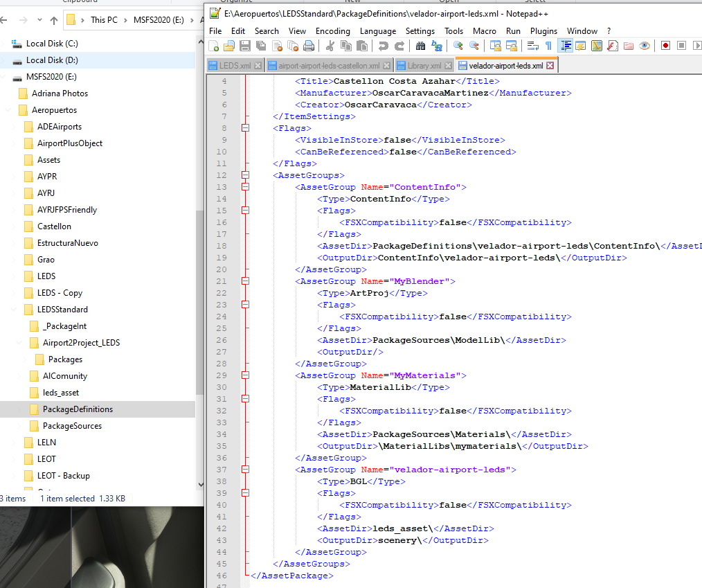Select the Print toolbar icon
The width and height of the screenshot is (702, 588).
[x=309, y=46]
